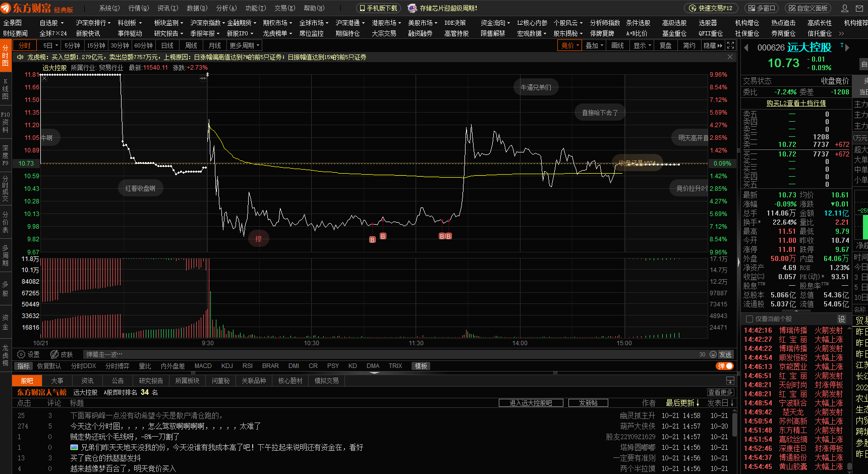Check the 仅看当前个股 checkbox
Screen dimensions: 868x474
[x=749, y=319]
